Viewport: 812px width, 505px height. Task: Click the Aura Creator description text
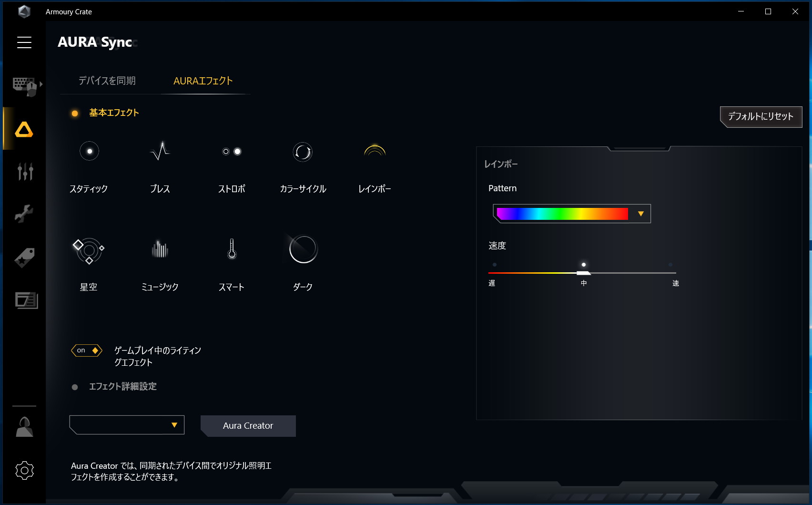pos(172,471)
